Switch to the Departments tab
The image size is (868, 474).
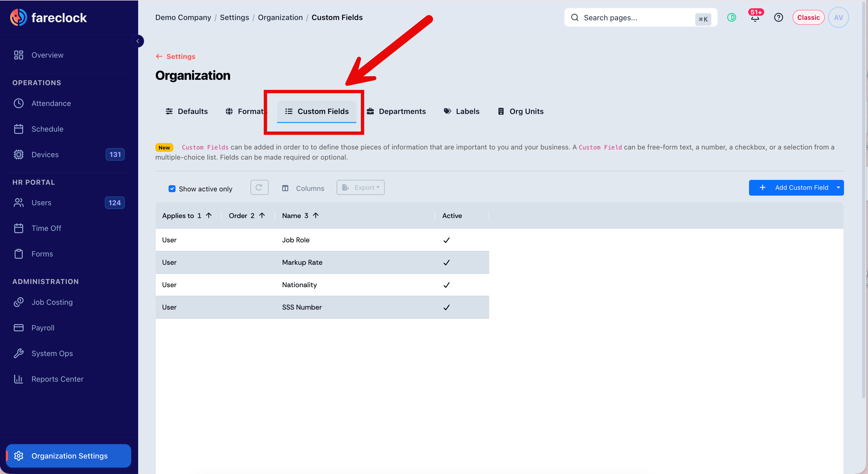[396, 112]
